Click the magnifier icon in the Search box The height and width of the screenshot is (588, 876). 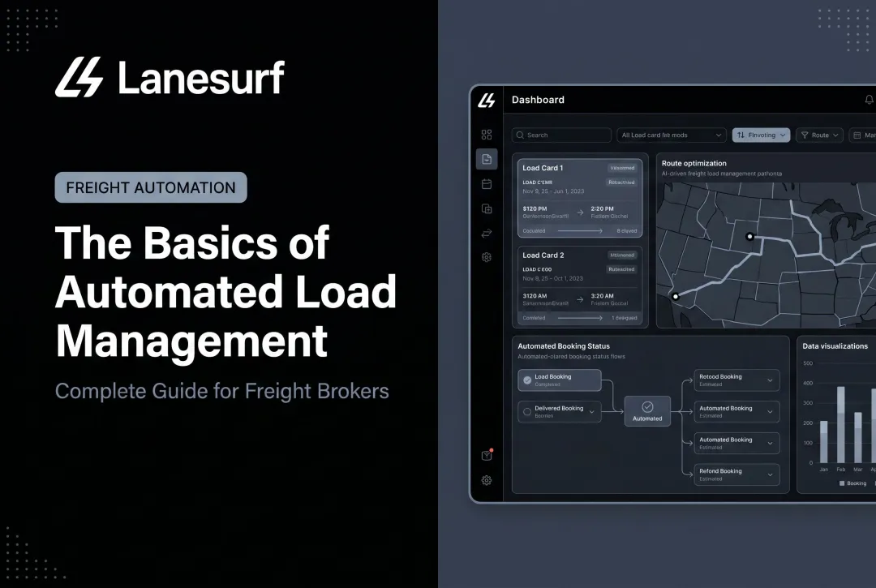coord(520,135)
